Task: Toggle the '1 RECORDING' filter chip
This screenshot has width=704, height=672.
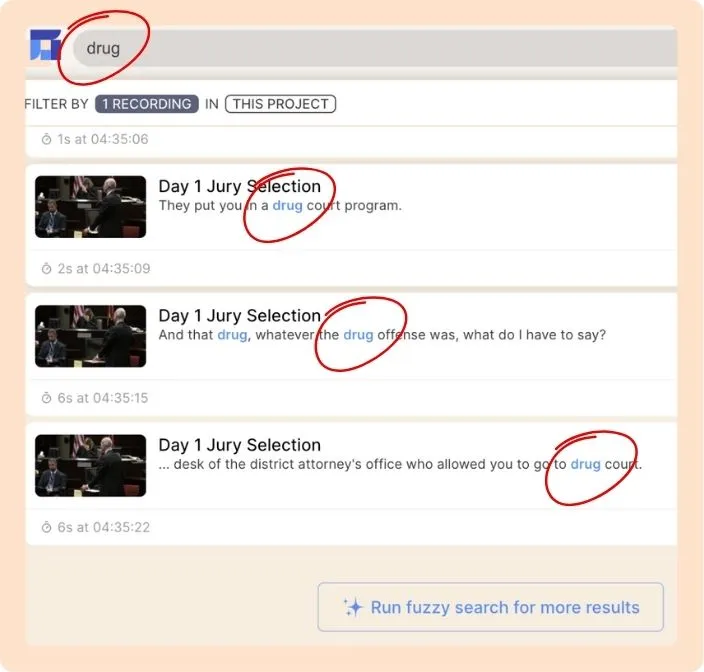Action: click(147, 104)
